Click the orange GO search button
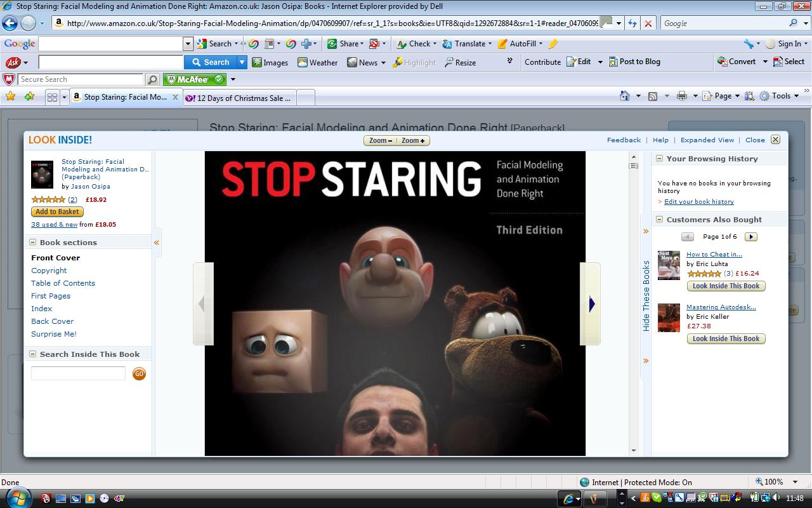Viewport: 812px width, 508px height. tap(139, 373)
